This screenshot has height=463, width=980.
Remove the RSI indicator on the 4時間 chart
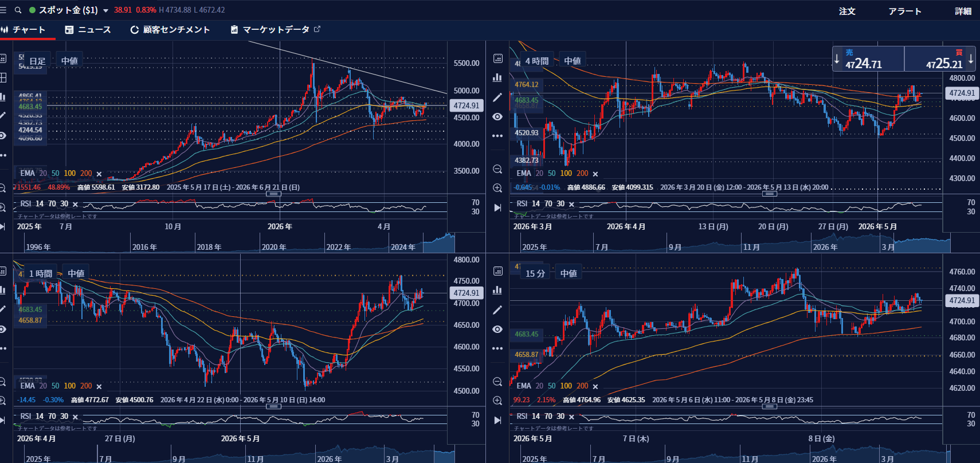pos(571,204)
